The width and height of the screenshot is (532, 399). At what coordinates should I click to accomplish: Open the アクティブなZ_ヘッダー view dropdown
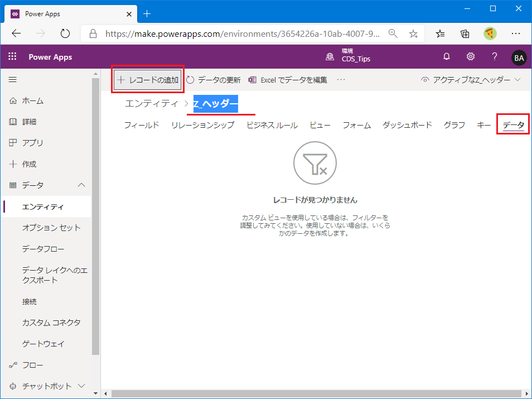point(471,80)
